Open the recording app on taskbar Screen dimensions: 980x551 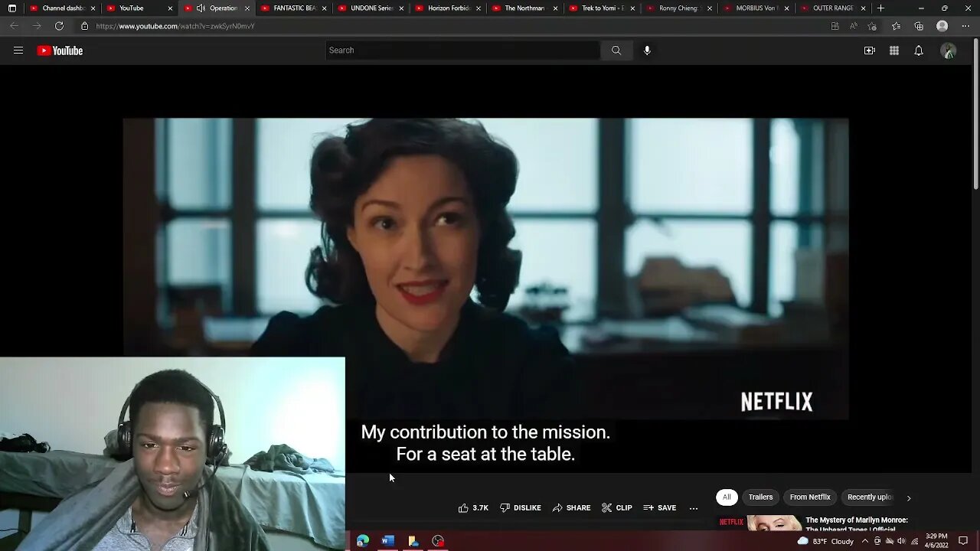438,541
